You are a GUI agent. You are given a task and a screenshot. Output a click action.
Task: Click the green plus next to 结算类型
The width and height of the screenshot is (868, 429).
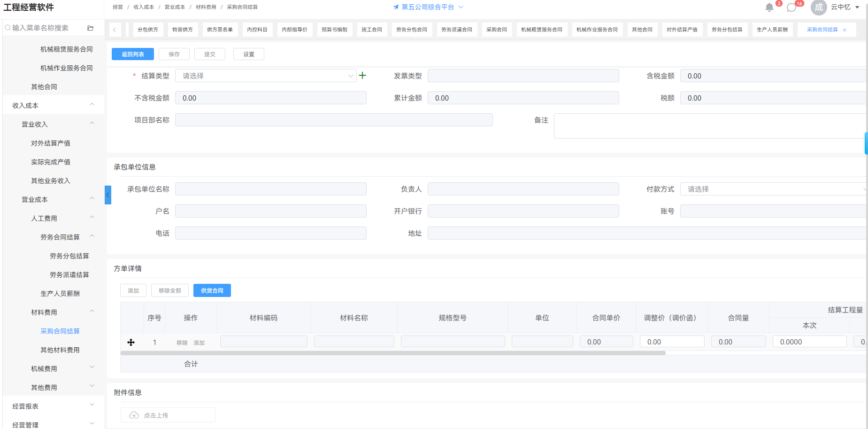tap(362, 75)
